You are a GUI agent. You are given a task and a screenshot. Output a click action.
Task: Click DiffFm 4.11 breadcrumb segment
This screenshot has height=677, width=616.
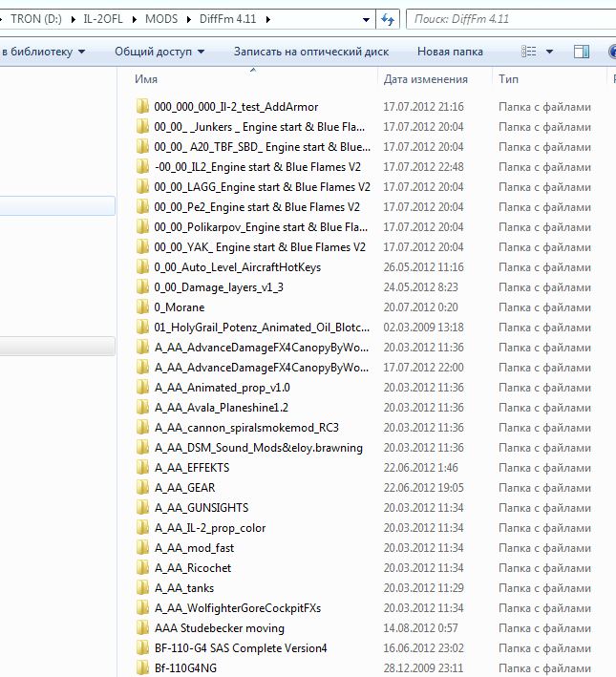pos(227,19)
